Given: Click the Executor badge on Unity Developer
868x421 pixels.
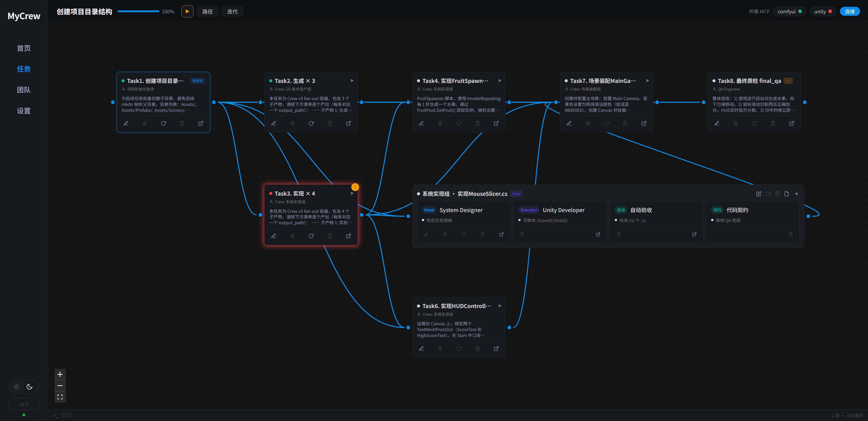Looking at the screenshot, I should point(529,210).
